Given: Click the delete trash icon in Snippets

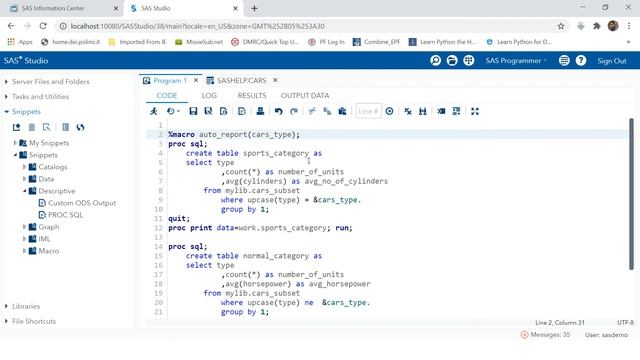Looking at the screenshot, I should [x=31, y=127].
